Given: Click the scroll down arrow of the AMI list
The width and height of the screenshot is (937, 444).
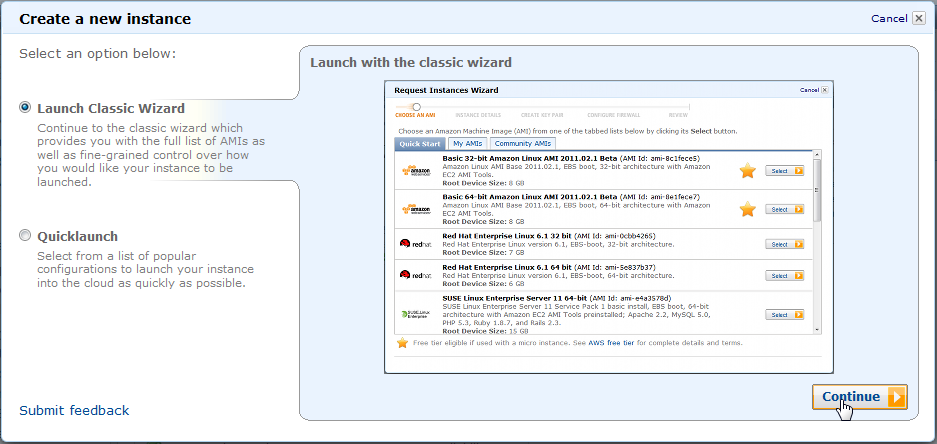Looking at the screenshot, I should (817, 330).
